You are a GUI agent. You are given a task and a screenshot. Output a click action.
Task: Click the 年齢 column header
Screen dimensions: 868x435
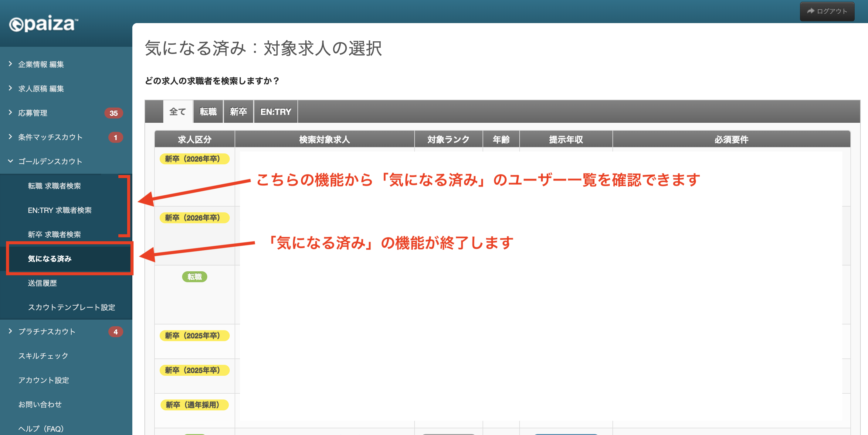(501, 139)
